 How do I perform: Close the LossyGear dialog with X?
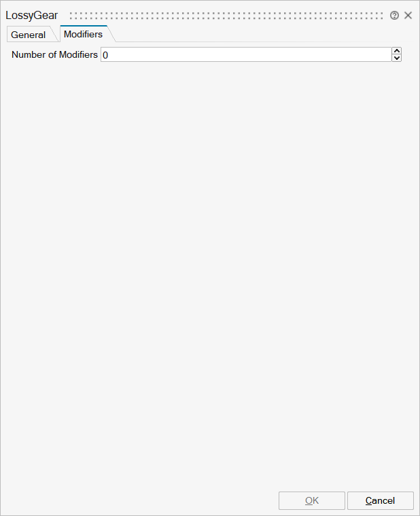408,15
